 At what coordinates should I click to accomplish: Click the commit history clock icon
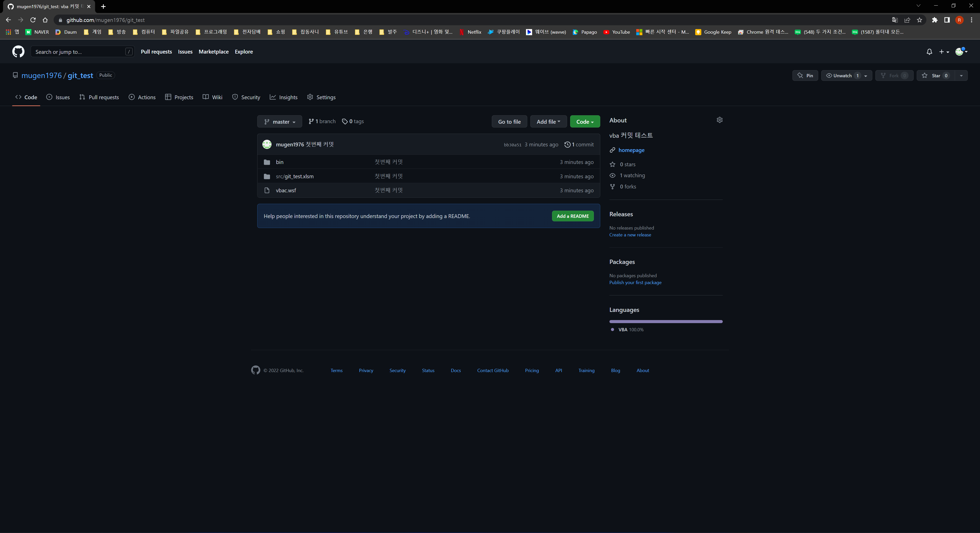[567, 144]
